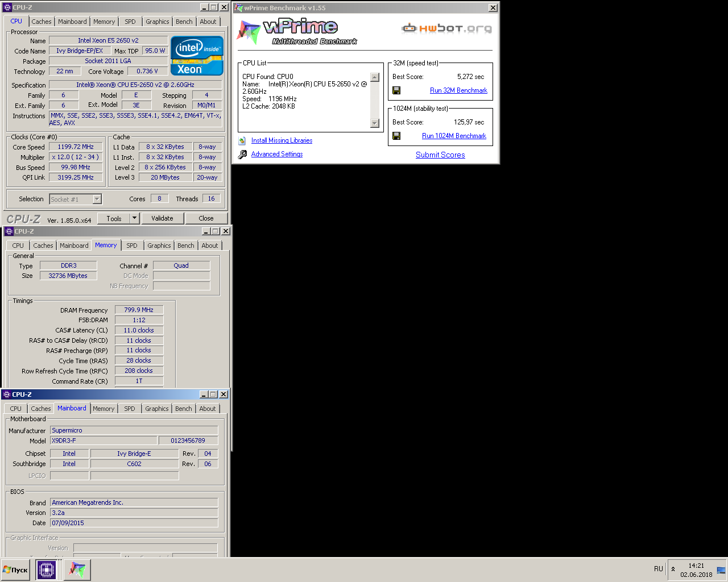The width and height of the screenshot is (728, 582).
Task: Click Package value Socket 2011 LGA
Action: (x=108, y=61)
